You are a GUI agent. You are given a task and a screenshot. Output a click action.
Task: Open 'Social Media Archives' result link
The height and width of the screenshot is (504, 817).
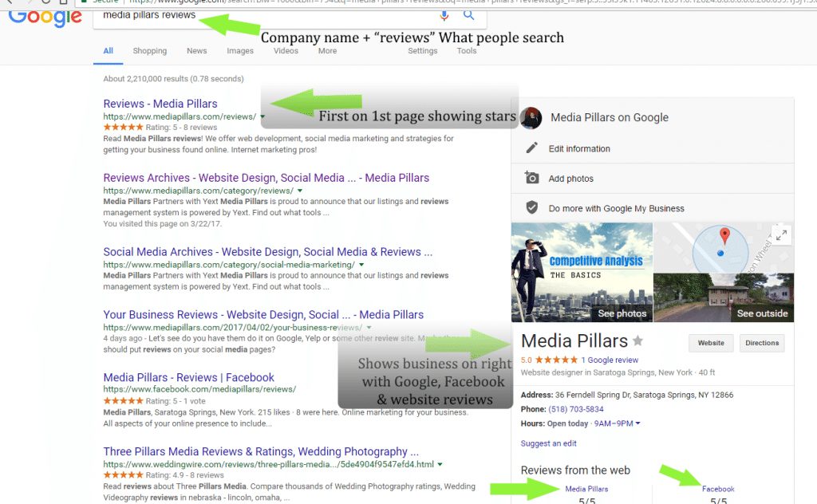point(267,252)
